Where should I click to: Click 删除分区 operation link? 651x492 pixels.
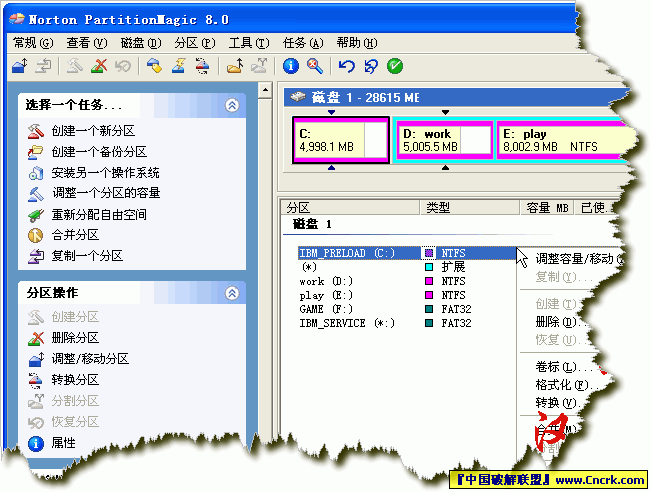pos(75,338)
